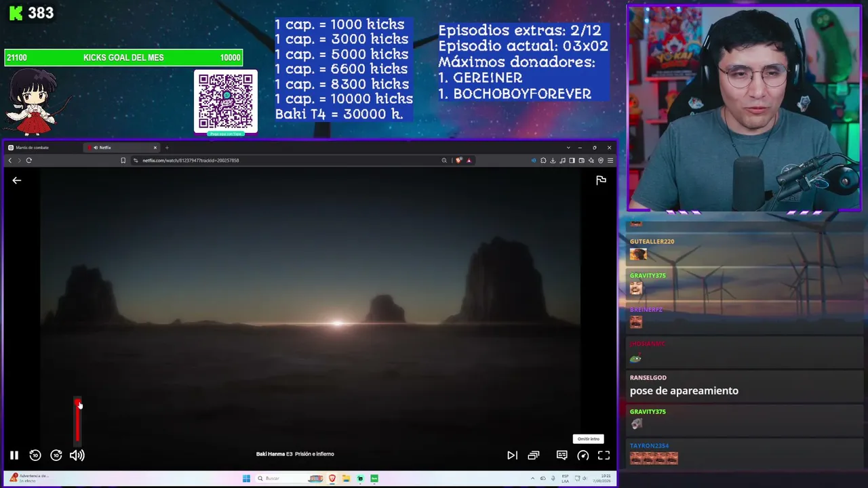Navigate back in the browser
This screenshot has height=488, width=868.
point(9,161)
